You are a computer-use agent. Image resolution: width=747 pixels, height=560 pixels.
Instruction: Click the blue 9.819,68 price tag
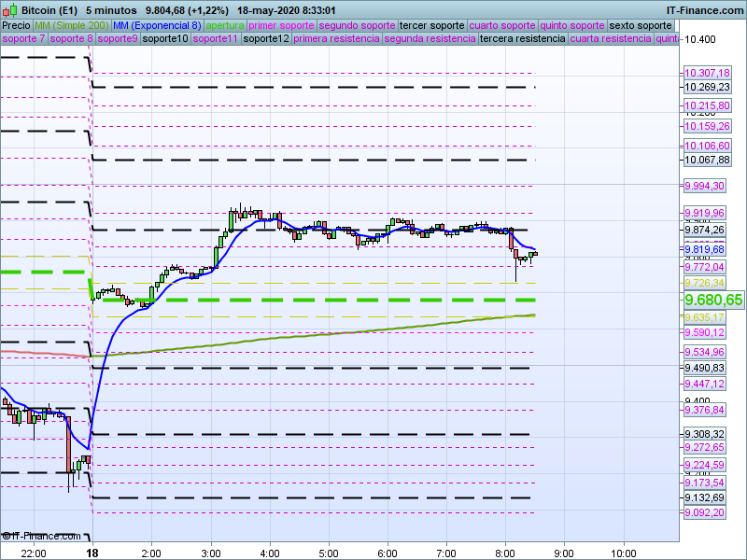coord(704,249)
